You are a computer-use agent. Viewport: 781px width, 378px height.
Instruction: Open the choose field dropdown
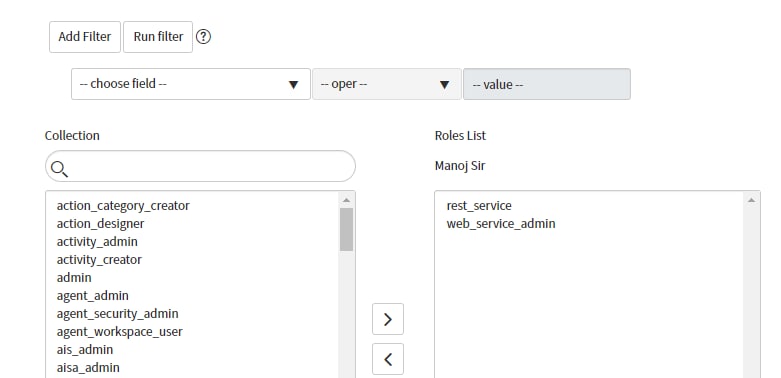(x=191, y=84)
